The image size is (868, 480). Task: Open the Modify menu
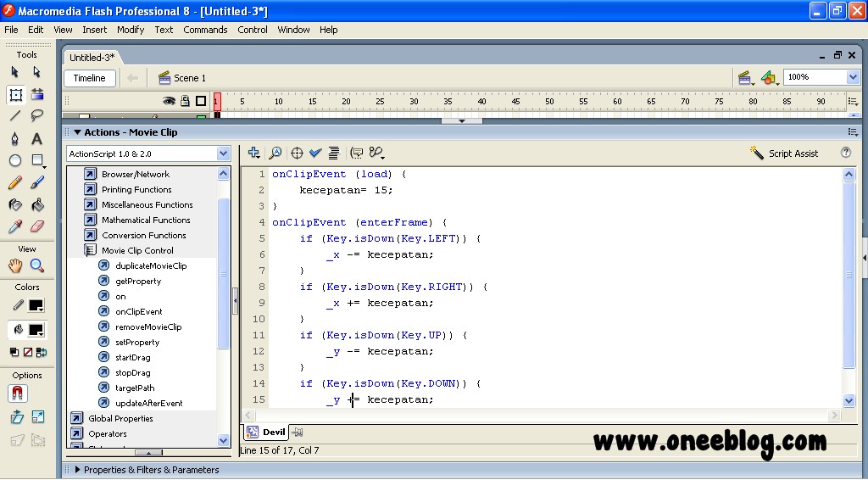pos(131,30)
